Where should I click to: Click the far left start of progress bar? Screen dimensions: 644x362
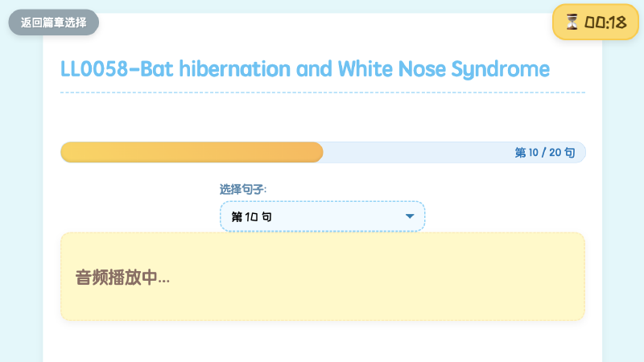click(64, 152)
